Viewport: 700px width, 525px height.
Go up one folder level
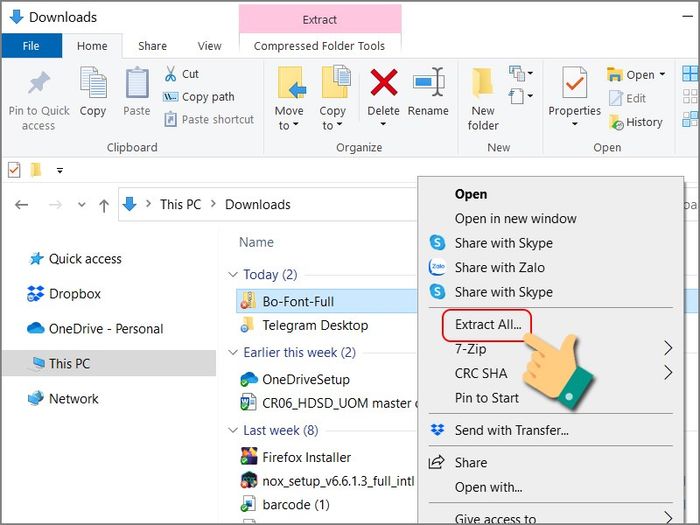coord(104,205)
